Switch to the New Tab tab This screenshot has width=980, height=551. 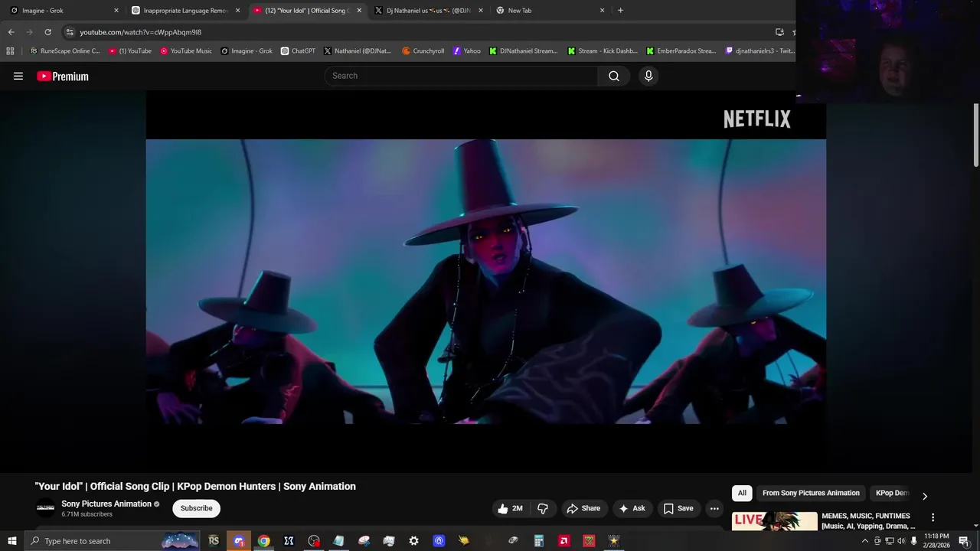(550, 11)
